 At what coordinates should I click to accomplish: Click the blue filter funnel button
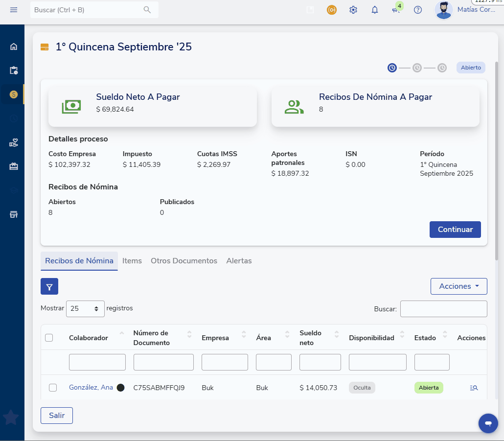(x=49, y=286)
